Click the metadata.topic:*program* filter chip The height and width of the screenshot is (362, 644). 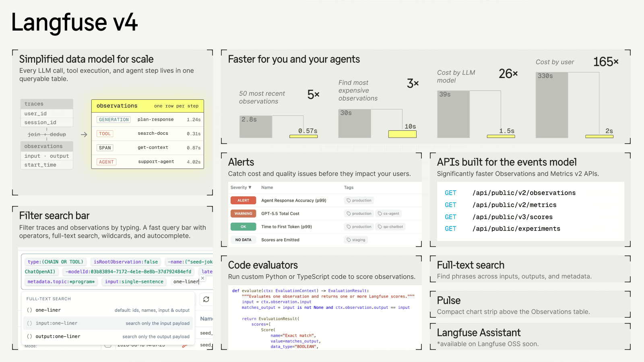tap(61, 282)
